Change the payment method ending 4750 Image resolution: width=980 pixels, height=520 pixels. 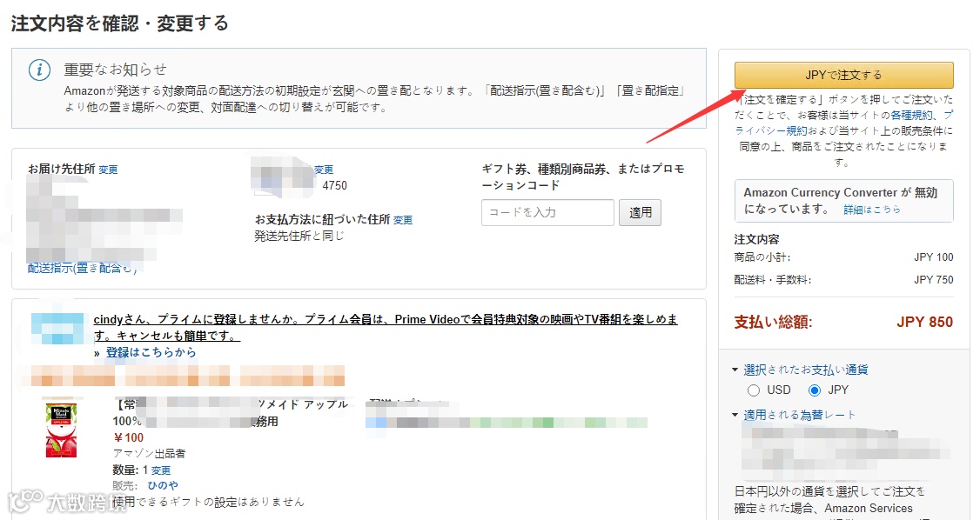324,170
